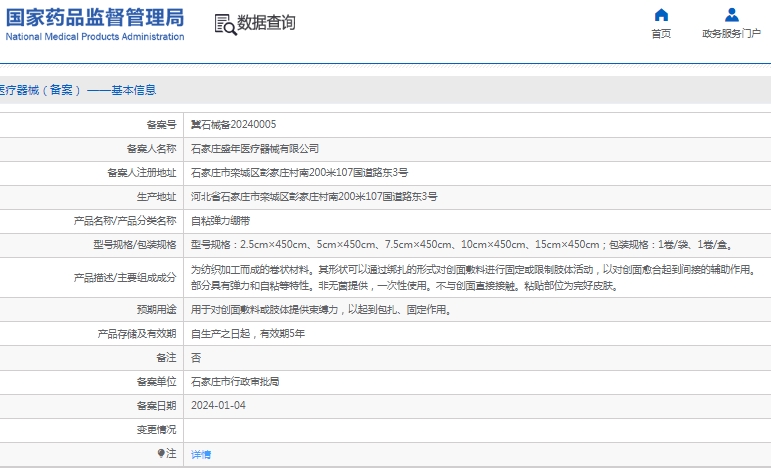Viewport: 771px width, 472px height.
Task: Click the filing date 2024-01-04
Action: pyautogui.click(x=218, y=406)
